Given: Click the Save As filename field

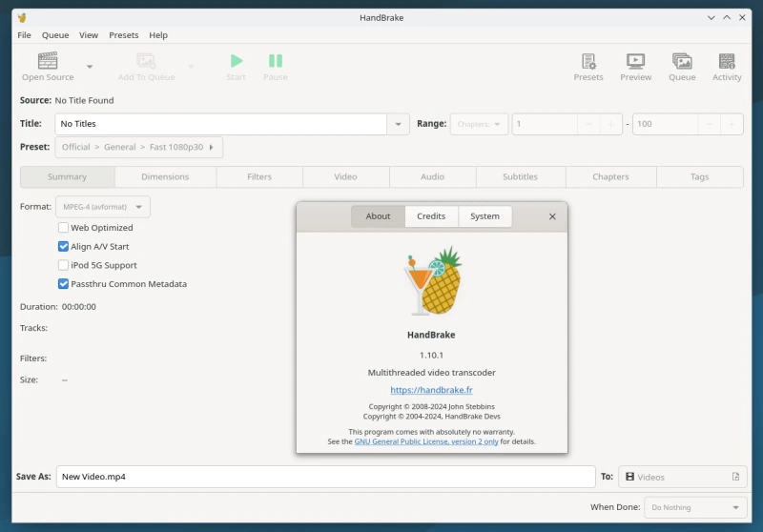Looking at the screenshot, I should click(325, 477).
